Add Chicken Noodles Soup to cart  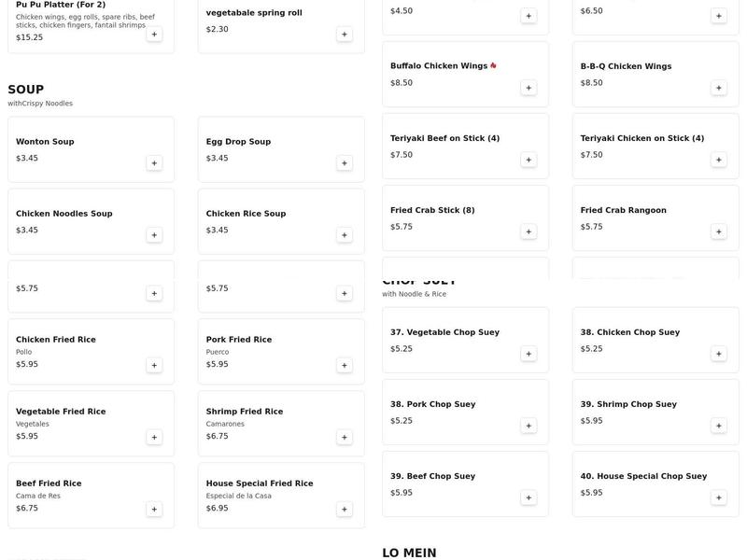pos(154,235)
